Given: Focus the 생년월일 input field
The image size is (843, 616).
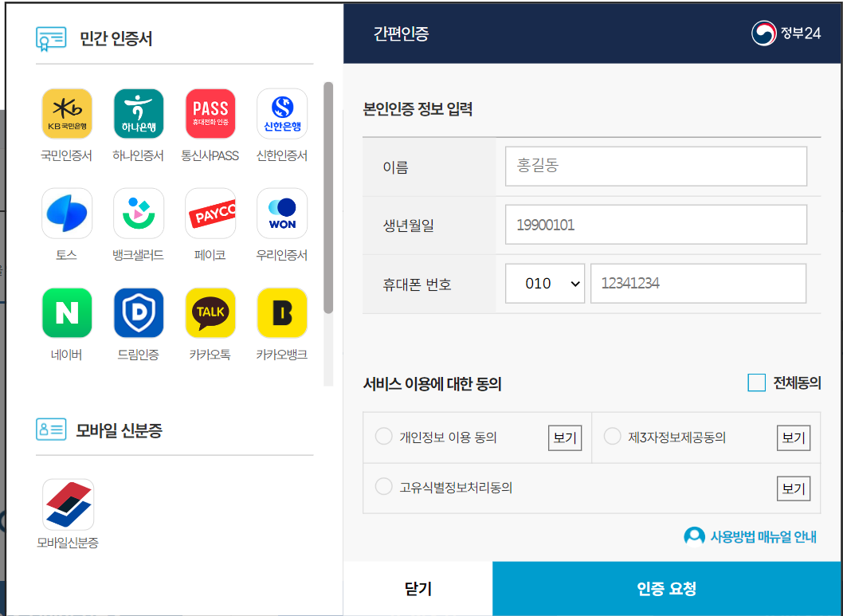Looking at the screenshot, I should click(x=656, y=224).
